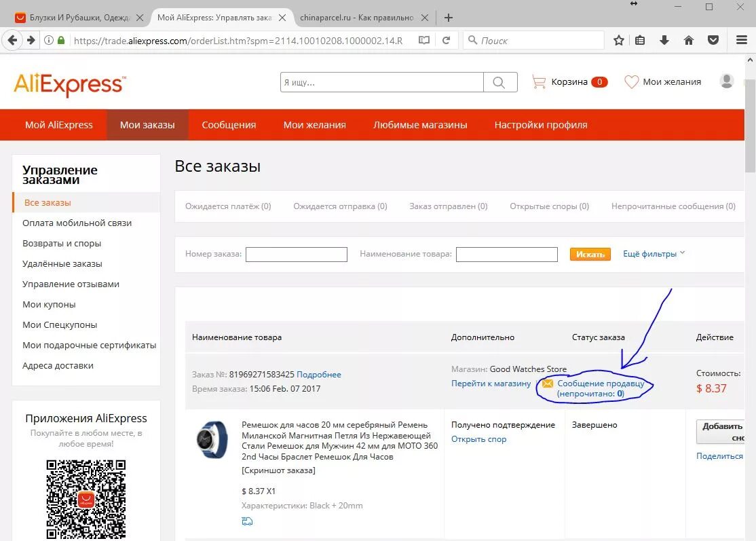756x541 pixels.
Task: Open bookmarks list icon
Action: (x=640, y=41)
